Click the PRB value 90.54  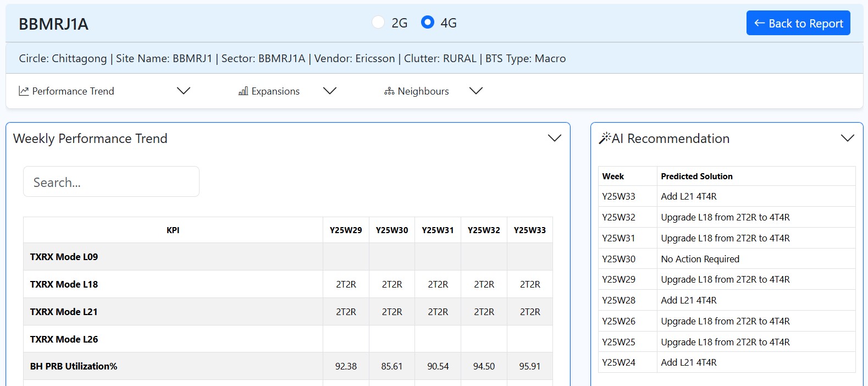point(438,366)
